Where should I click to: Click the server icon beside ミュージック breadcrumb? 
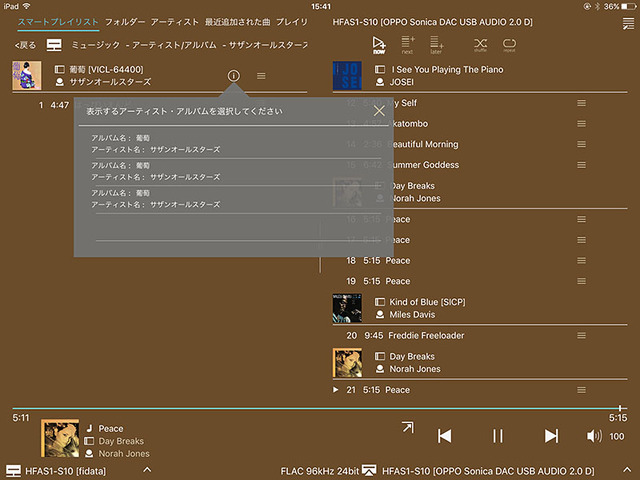coord(54,46)
